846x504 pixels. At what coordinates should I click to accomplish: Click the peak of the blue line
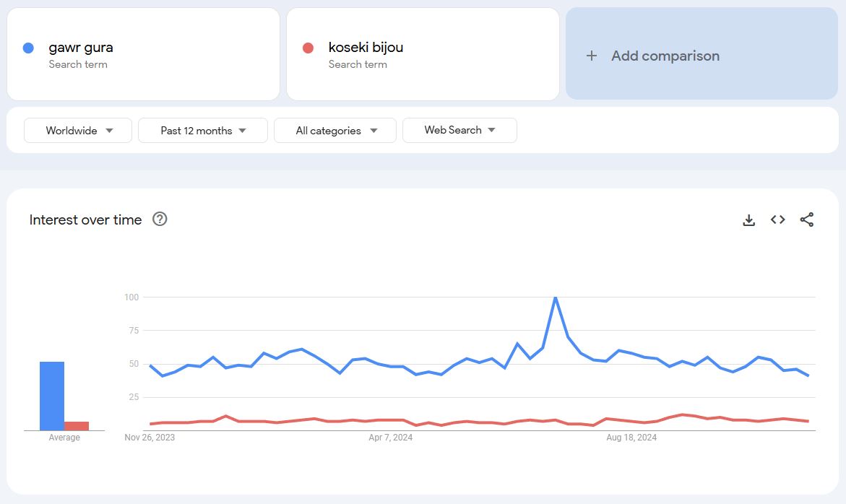(x=555, y=297)
